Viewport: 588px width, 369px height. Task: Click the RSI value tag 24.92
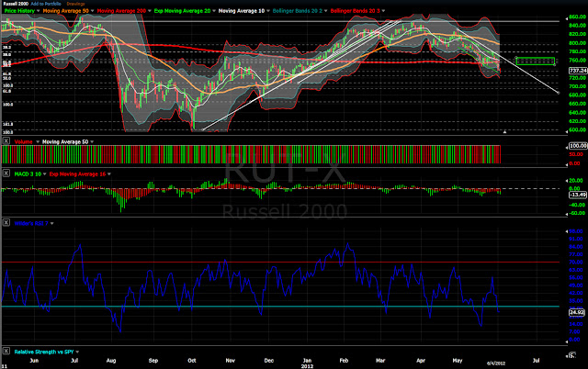pos(577,312)
